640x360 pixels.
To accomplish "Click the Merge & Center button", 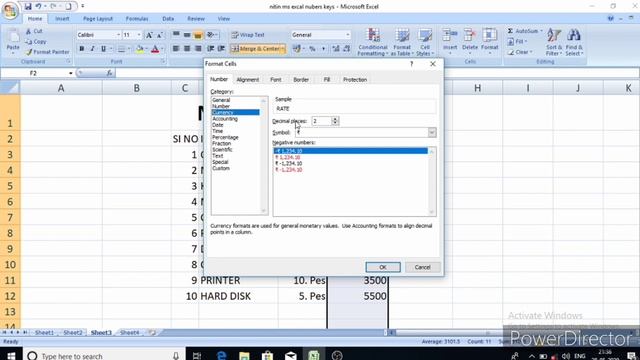I will point(258,49).
